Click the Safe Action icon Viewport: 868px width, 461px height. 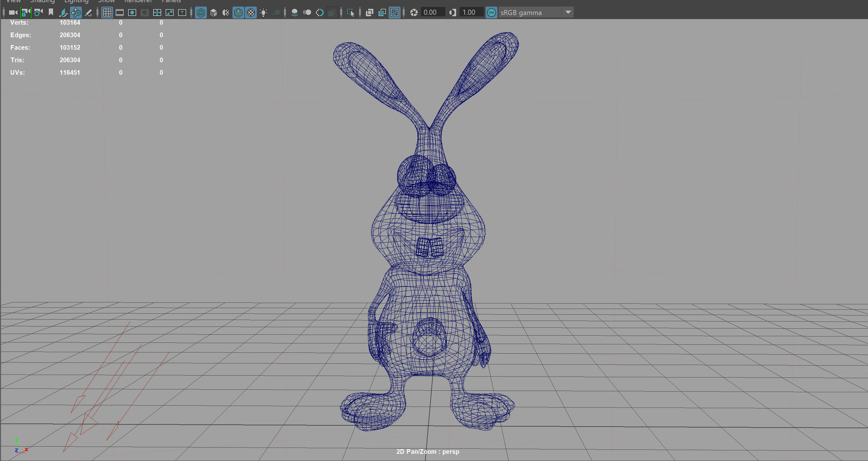point(169,13)
